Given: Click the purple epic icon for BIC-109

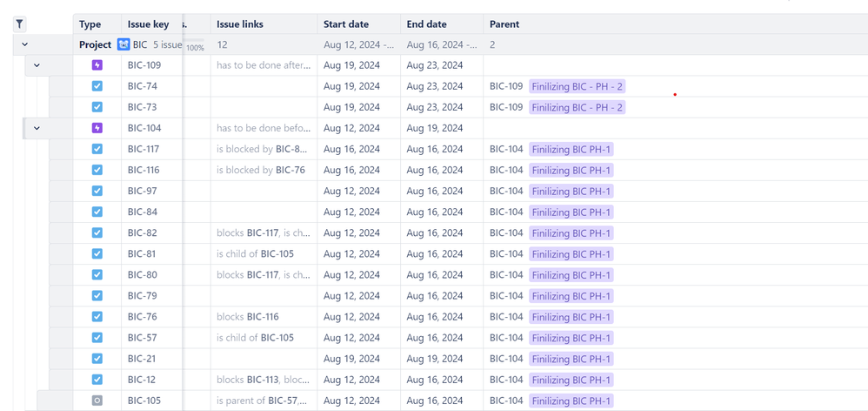Looking at the screenshot, I should 97,65.
